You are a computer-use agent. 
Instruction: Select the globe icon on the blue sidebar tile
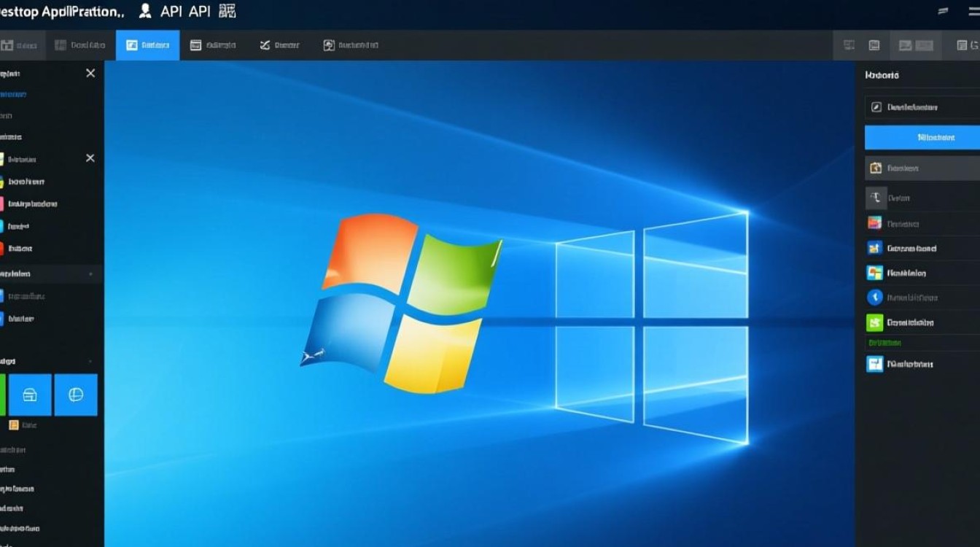tap(76, 394)
